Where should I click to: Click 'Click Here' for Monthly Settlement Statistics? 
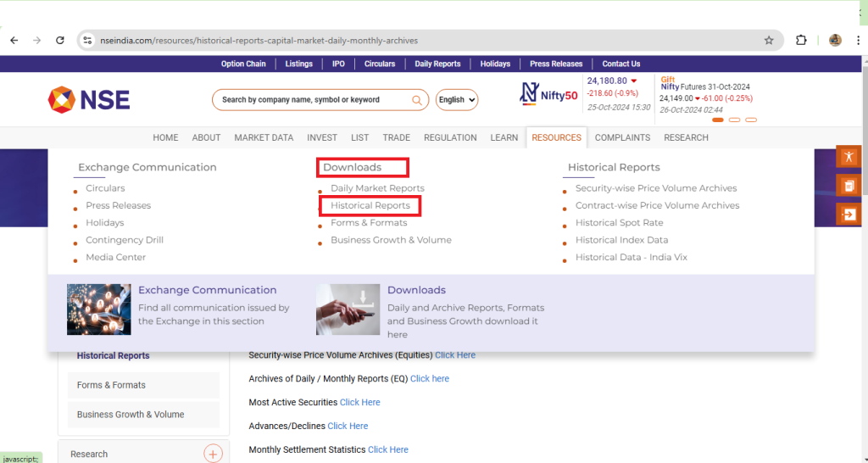(388, 449)
